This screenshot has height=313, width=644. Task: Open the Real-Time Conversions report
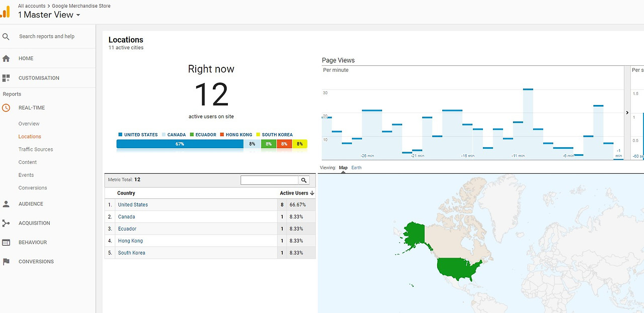[x=33, y=188]
